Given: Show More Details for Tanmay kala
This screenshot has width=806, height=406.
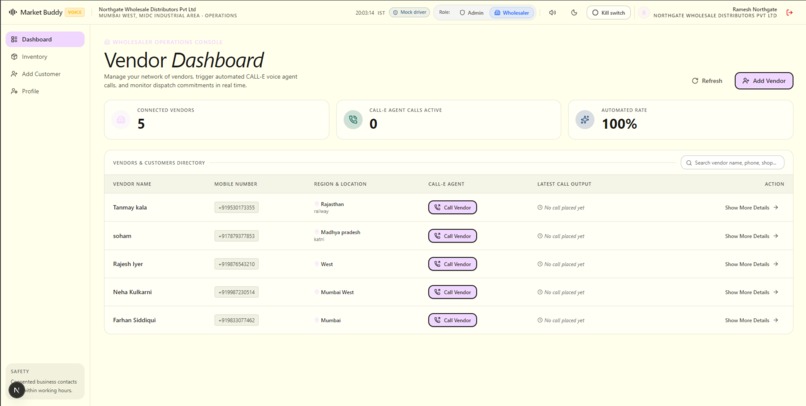Looking at the screenshot, I should click(x=752, y=208).
